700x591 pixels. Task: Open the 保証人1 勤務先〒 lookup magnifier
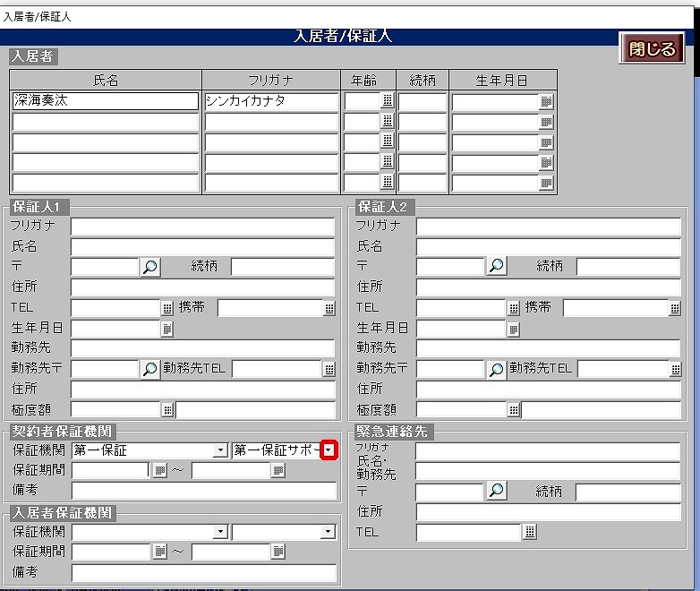149,369
